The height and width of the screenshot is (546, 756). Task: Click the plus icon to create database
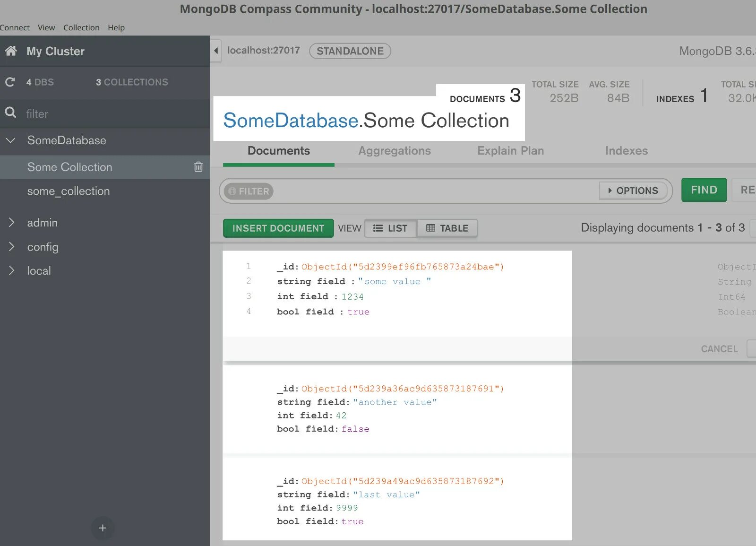click(103, 528)
